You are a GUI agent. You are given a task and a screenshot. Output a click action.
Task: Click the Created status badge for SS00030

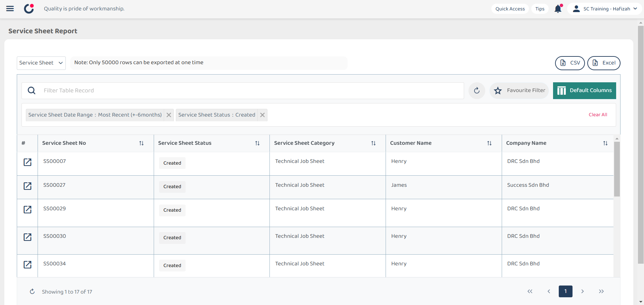click(172, 237)
